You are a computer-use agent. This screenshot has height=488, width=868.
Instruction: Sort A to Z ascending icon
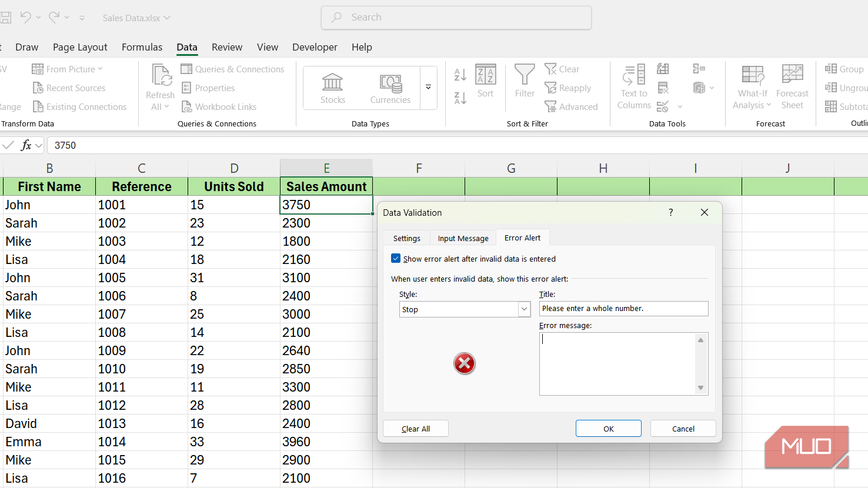(460, 75)
